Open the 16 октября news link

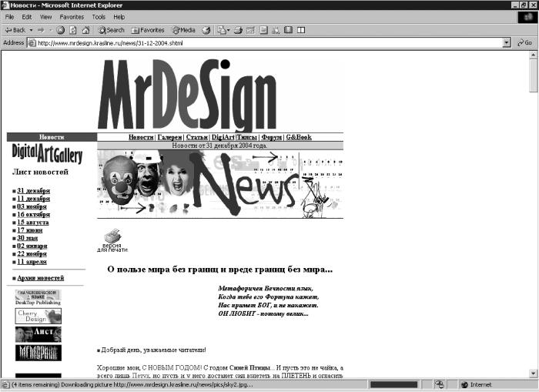(x=33, y=214)
